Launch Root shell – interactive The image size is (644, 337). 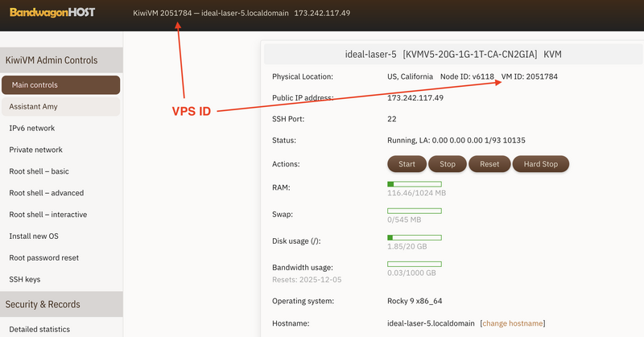(47, 215)
